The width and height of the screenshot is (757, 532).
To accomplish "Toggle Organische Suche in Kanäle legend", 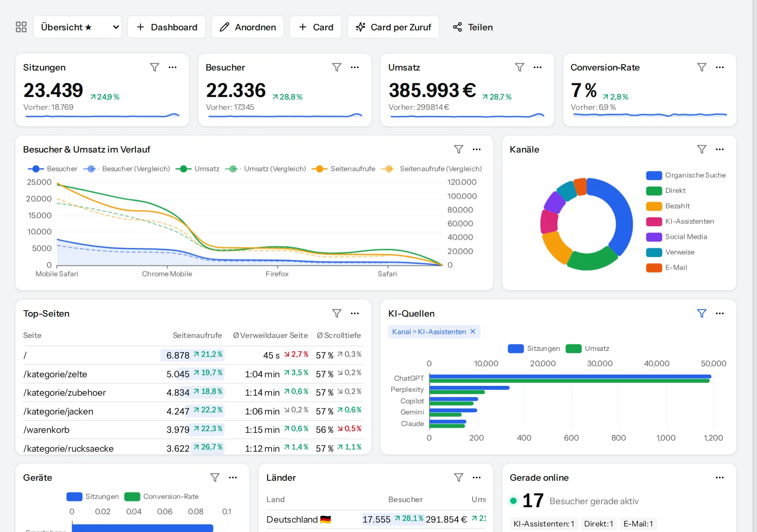I will (686, 175).
